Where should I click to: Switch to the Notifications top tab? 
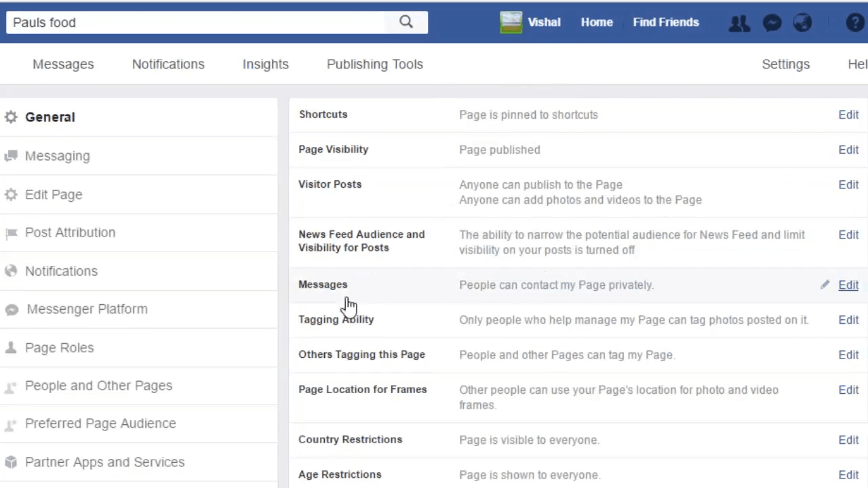168,64
